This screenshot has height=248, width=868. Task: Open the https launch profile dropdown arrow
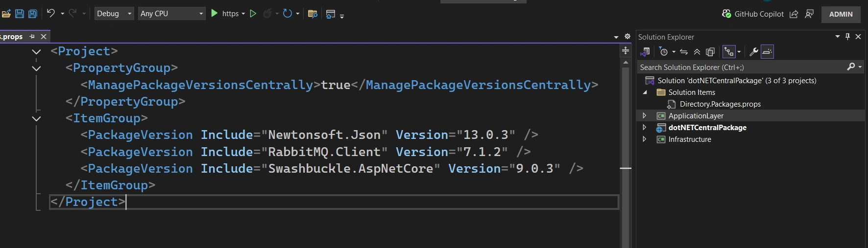[243, 14]
